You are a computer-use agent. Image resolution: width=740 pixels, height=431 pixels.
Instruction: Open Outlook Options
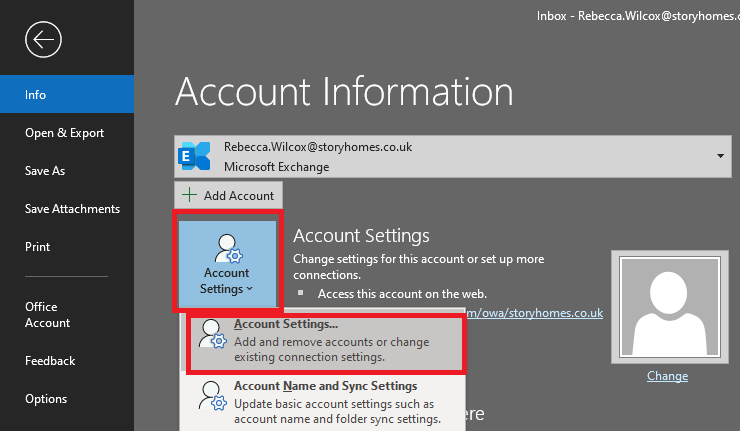(67, 399)
